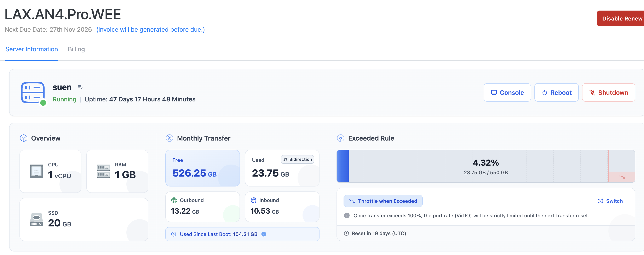The image size is (644, 255).
Task: Open the Billing tab
Action: [76, 49]
